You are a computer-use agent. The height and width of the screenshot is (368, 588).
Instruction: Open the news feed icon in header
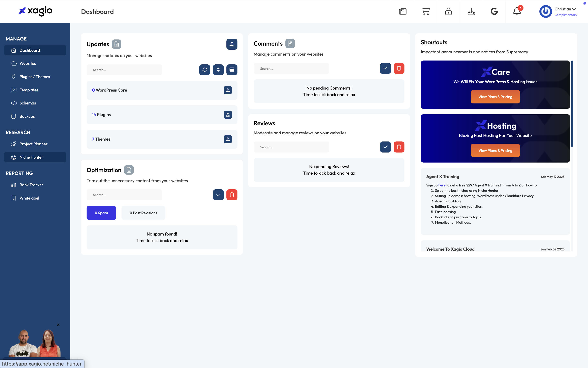403,11
